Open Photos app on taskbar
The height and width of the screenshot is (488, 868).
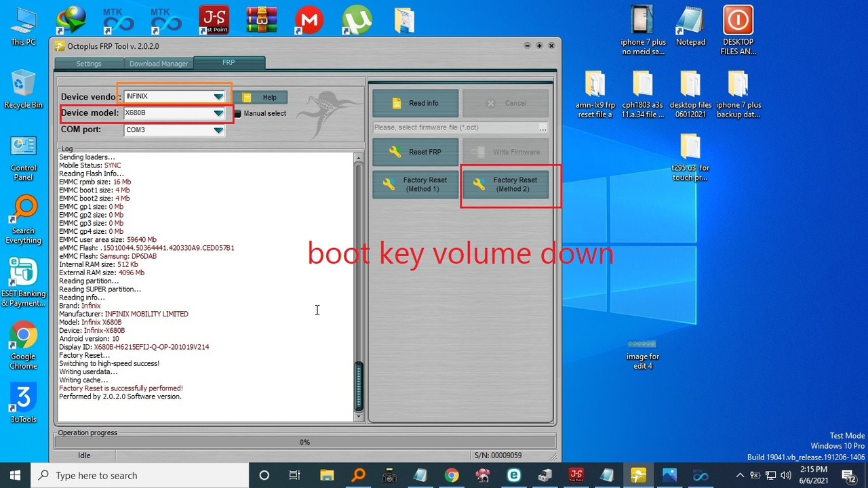(669, 475)
